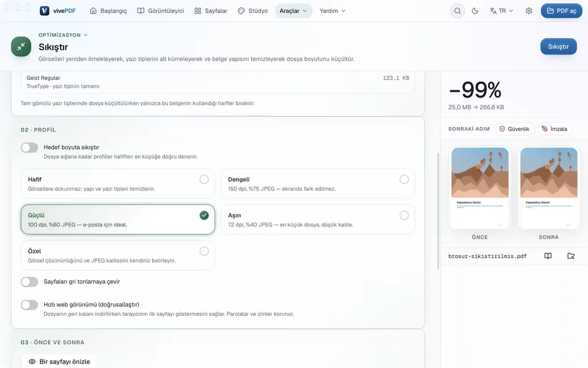Click the 123,1 KB font size value
The height and width of the screenshot is (368, 588).
pyautogui.click(x=396, y=78)
